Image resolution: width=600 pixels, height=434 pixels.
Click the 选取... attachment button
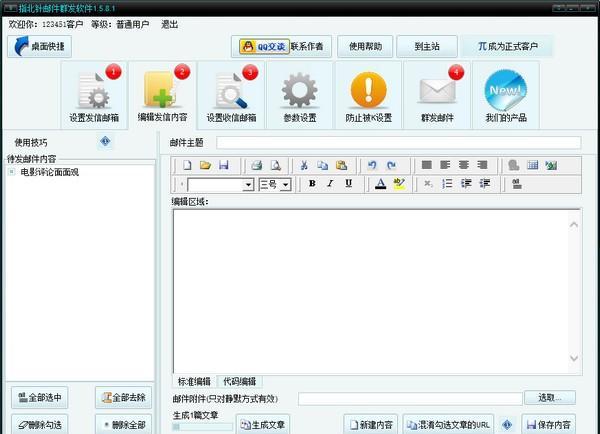point(550,398)
